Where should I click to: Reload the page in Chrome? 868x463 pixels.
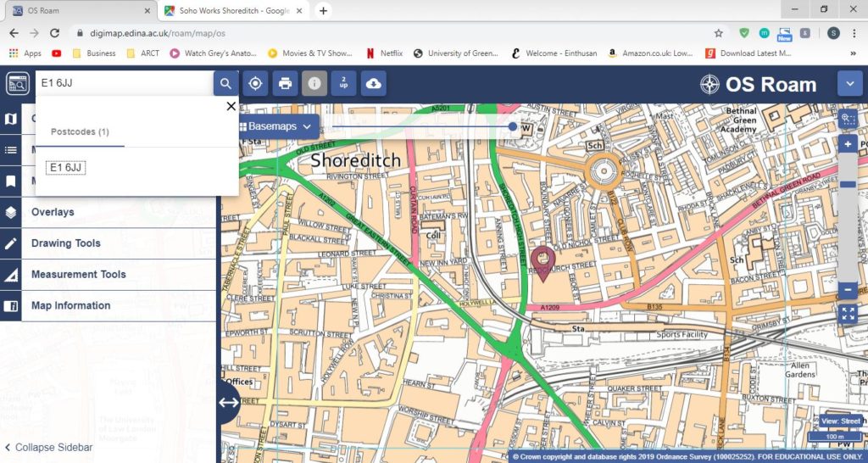point(54,33)
